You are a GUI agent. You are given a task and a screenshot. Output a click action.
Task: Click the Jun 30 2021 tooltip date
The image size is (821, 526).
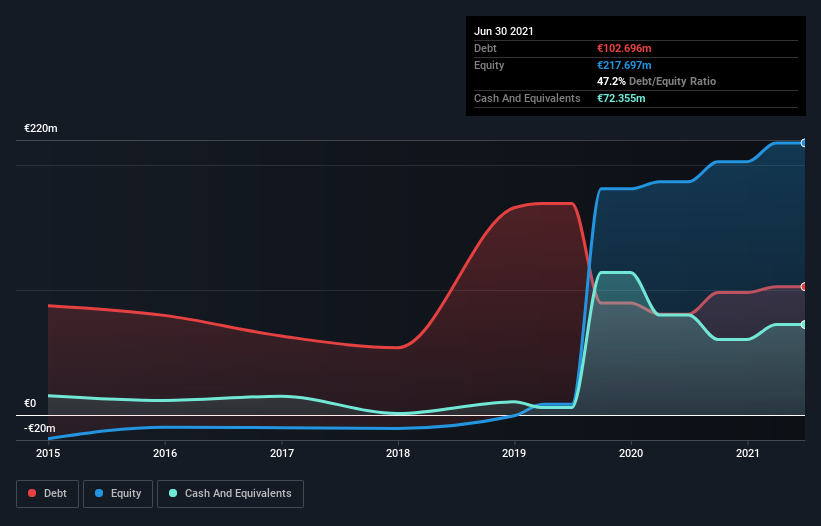(504, 31)
